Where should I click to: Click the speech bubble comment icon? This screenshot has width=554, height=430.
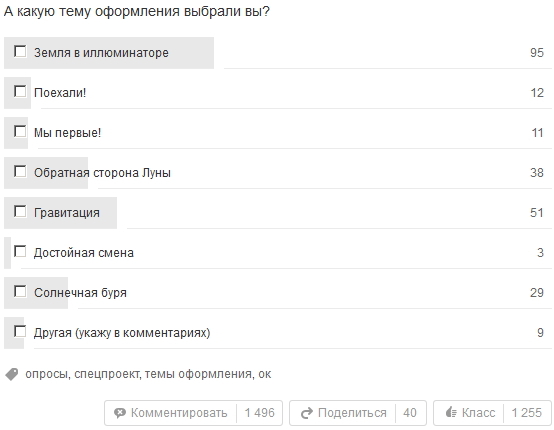(120, 413)
